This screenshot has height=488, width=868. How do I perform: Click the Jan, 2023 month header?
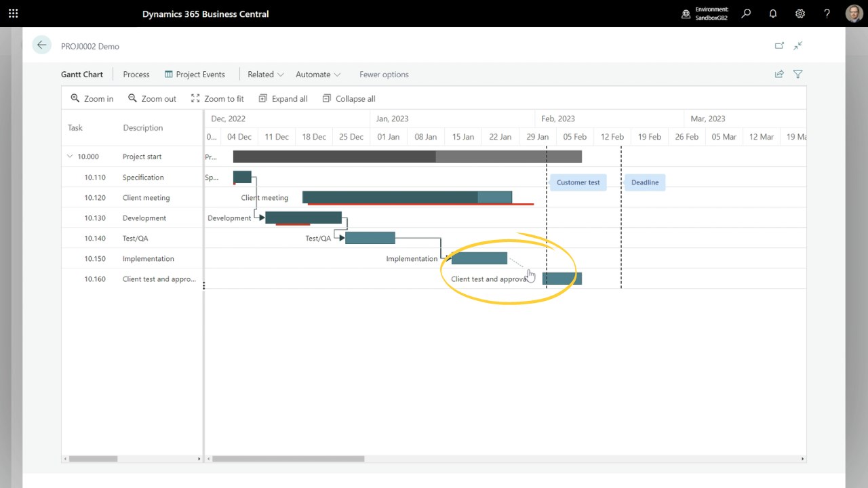pyautogui.click(x=393, y=119)
